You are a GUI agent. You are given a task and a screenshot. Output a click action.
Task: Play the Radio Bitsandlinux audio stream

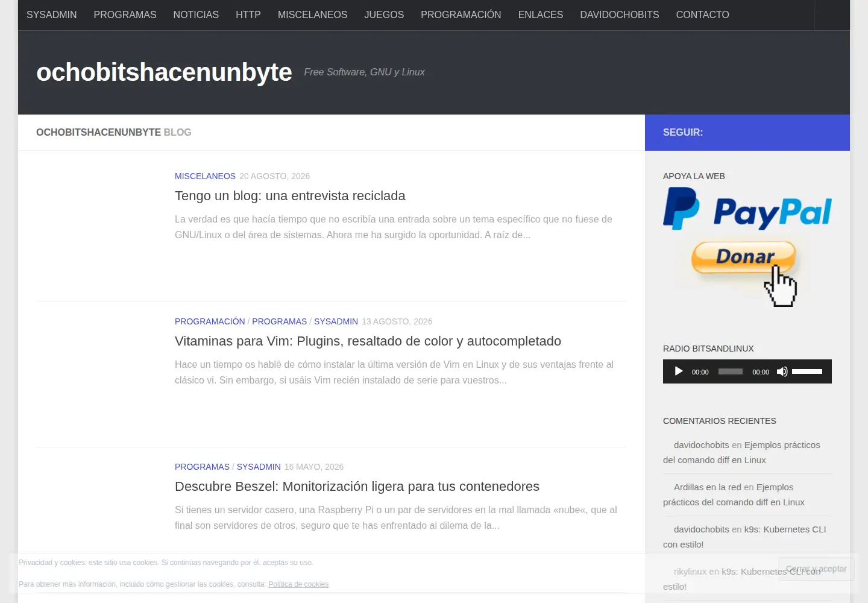point(679,371)
